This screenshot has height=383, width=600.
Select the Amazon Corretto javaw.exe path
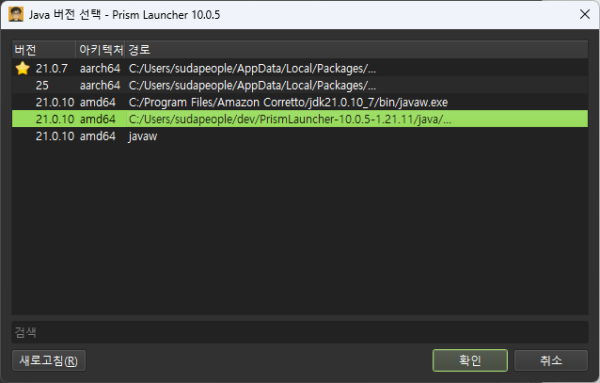[x=288, y=102]
